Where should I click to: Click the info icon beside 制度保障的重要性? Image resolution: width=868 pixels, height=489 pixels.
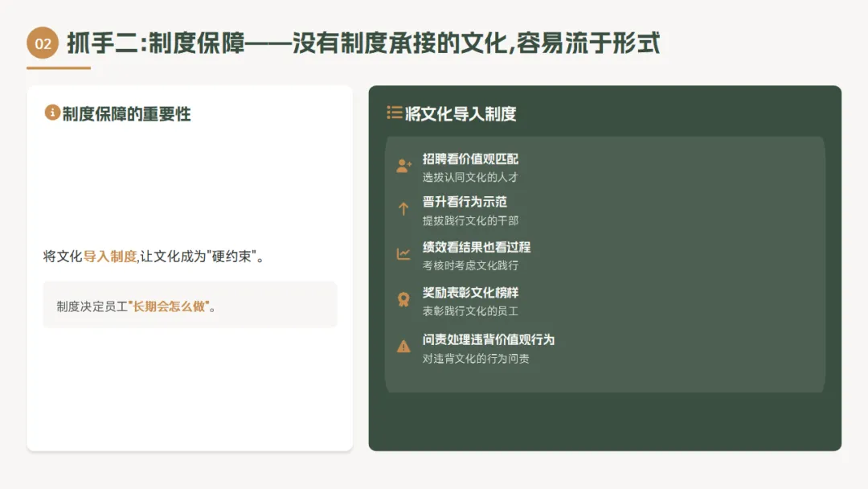point(52,113)
